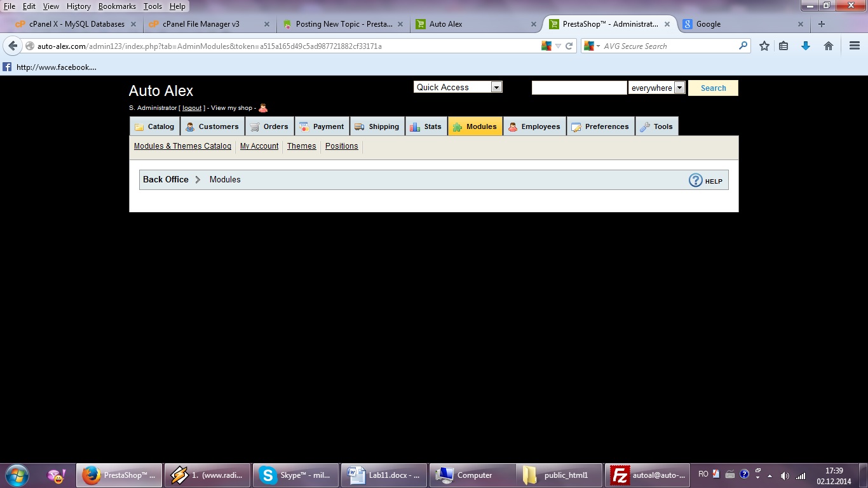
Task: Open a new tab with the plus button
Action: coord(822,24)
